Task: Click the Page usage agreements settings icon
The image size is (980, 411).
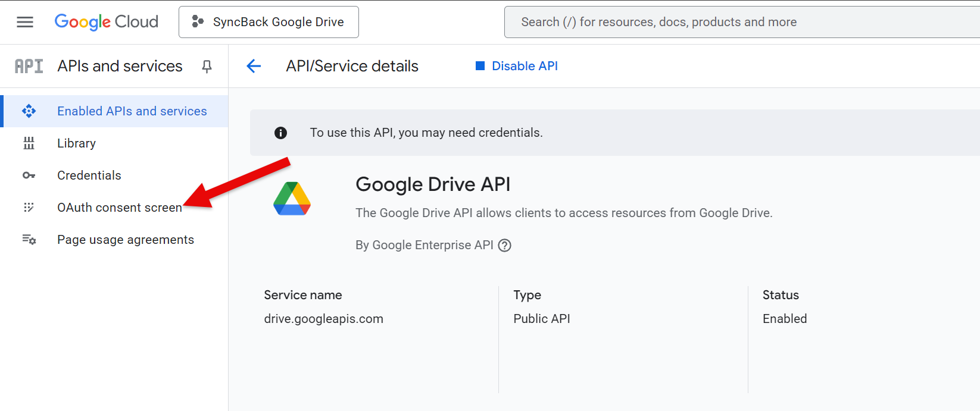Action: coord(29,240)
